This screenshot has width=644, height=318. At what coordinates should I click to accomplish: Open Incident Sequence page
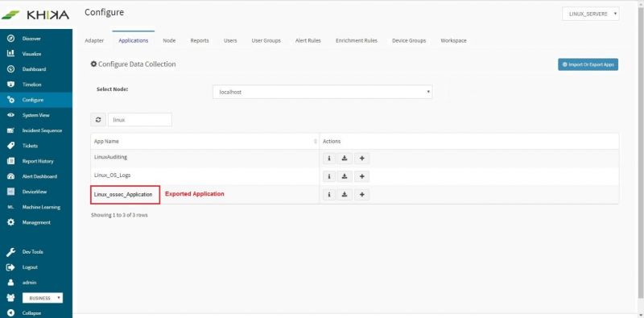tap(42, 130)
